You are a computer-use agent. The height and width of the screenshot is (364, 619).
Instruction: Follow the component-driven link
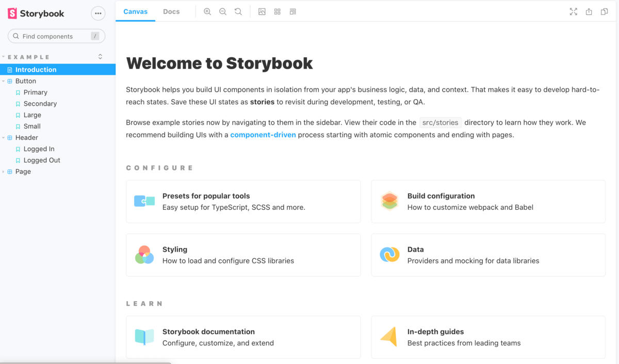tap(263, 135)
